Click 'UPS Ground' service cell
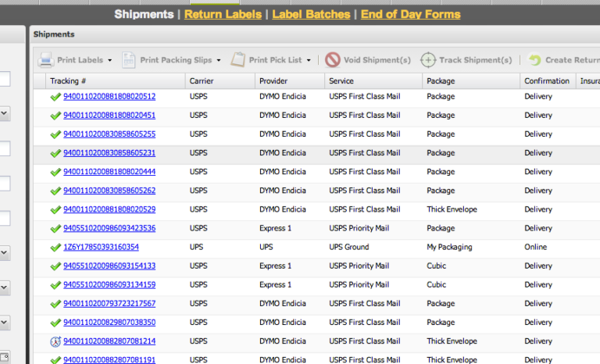The image size is (600, 364). coord(349,247)
